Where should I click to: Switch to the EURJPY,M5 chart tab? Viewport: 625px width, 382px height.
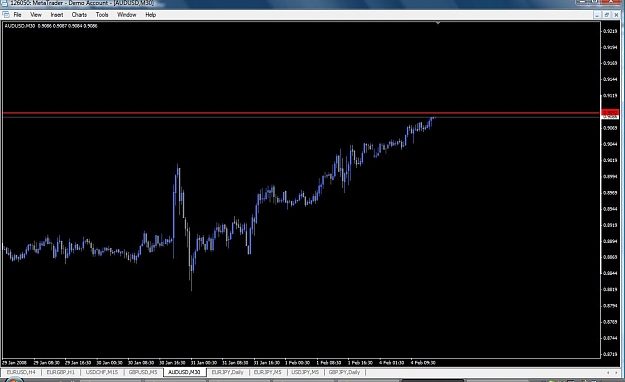click(x=267, y=372)
